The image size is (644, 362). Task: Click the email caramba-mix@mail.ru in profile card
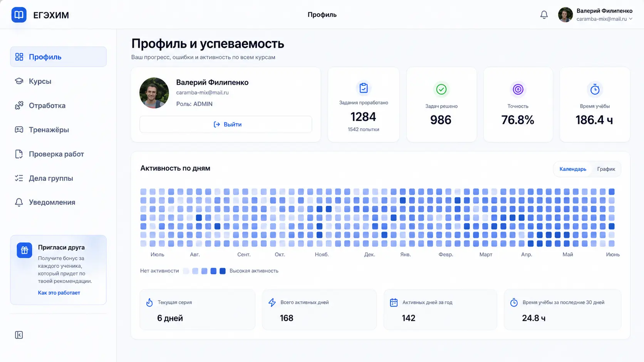click(x=202, y=93)
